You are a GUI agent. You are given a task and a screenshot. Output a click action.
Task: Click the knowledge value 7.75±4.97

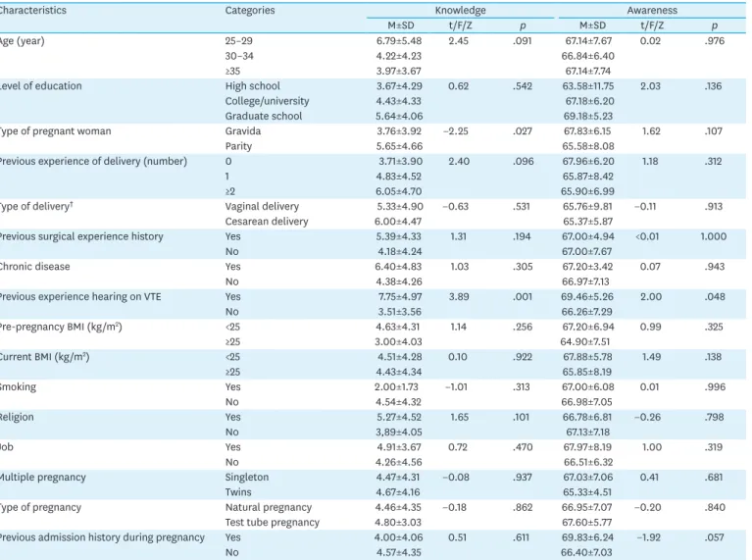pyautogui.click(x=399, y=296)
